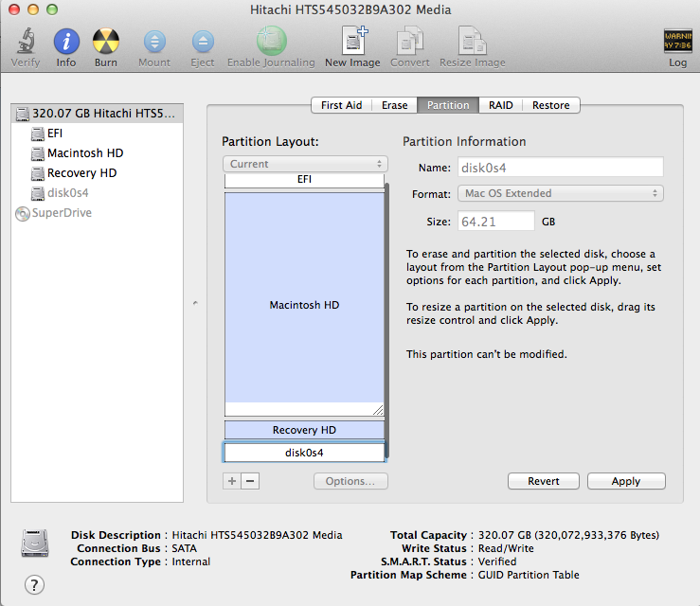The image size is (700, 606).
Task: Click the partition Name input field
Action: coord(560,168)
